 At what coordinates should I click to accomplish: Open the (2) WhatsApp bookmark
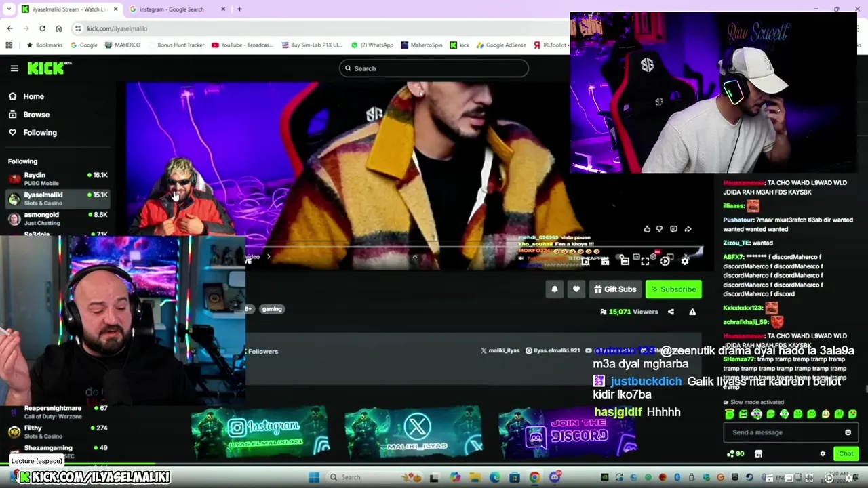click(x=372, y=45)
